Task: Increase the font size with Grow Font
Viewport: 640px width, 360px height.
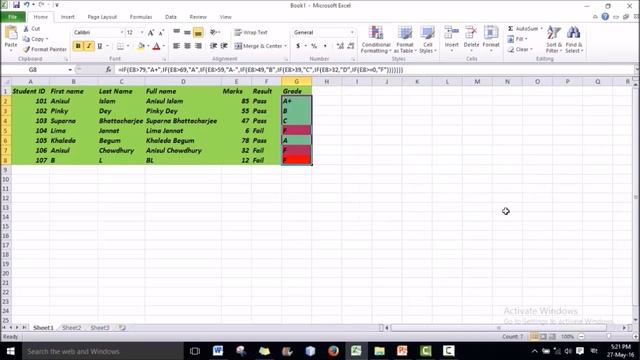Action: coord(151,32)
